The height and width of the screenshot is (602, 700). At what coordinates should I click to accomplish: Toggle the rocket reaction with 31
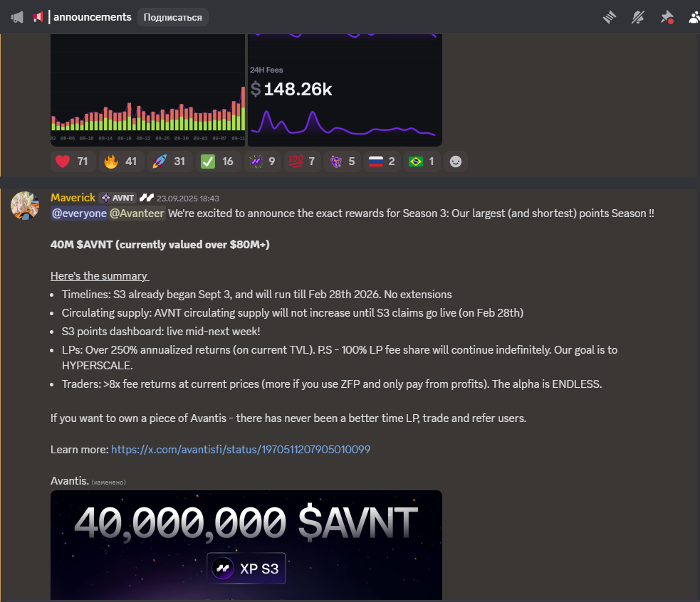[x=169, y=162]
